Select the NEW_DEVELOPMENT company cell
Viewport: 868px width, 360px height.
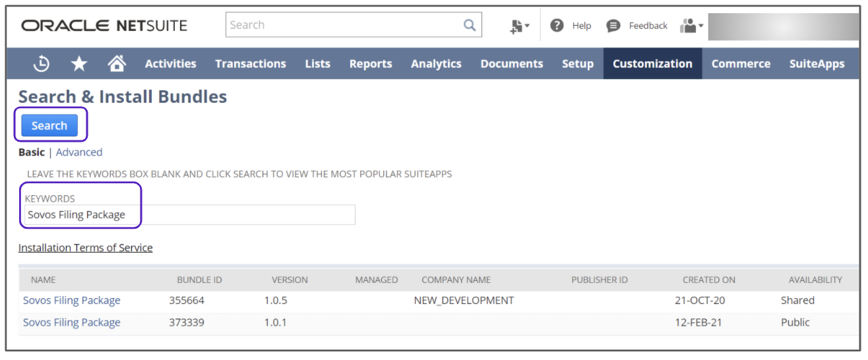464,300
